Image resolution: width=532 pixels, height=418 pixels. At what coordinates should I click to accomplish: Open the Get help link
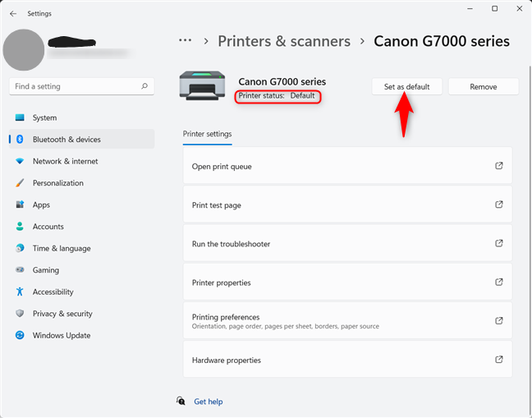tap(209, 402)
